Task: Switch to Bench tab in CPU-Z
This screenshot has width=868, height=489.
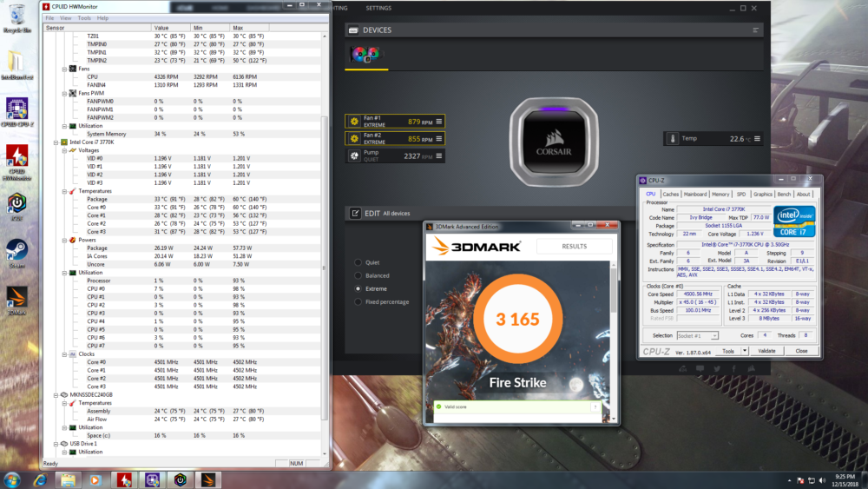Action: pyautogui.click(x=784, y=195)
